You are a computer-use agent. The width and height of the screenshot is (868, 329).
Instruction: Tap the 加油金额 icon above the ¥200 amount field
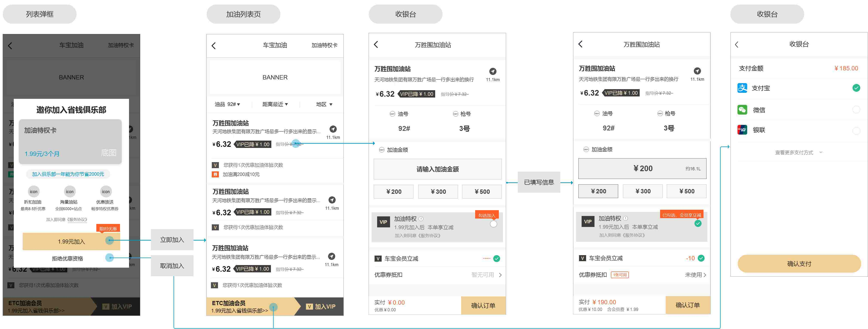coord(586,149)
